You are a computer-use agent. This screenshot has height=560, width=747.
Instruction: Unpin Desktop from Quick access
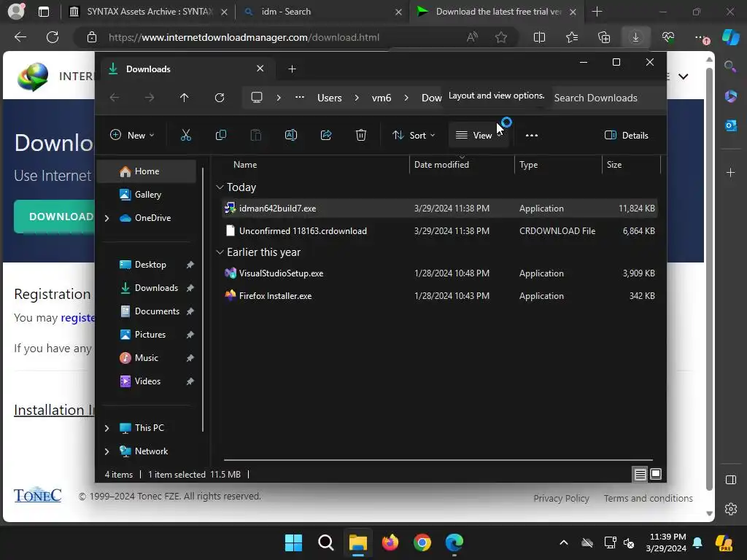tap(190, 265)
